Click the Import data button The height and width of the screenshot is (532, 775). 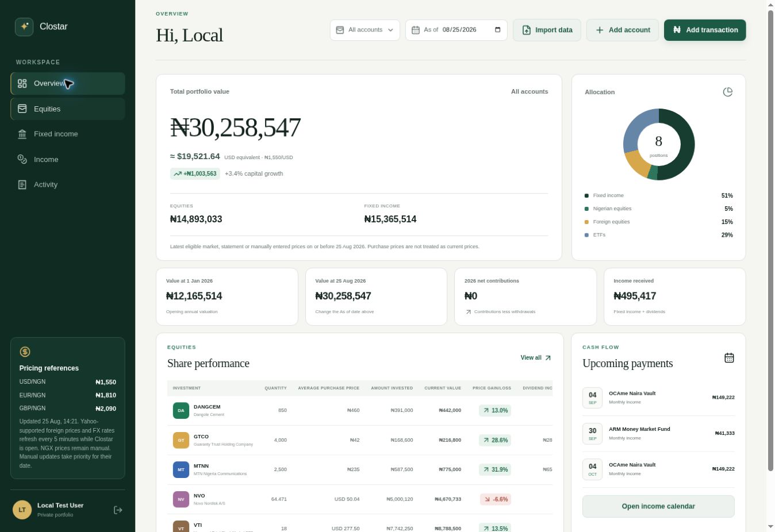547,30
